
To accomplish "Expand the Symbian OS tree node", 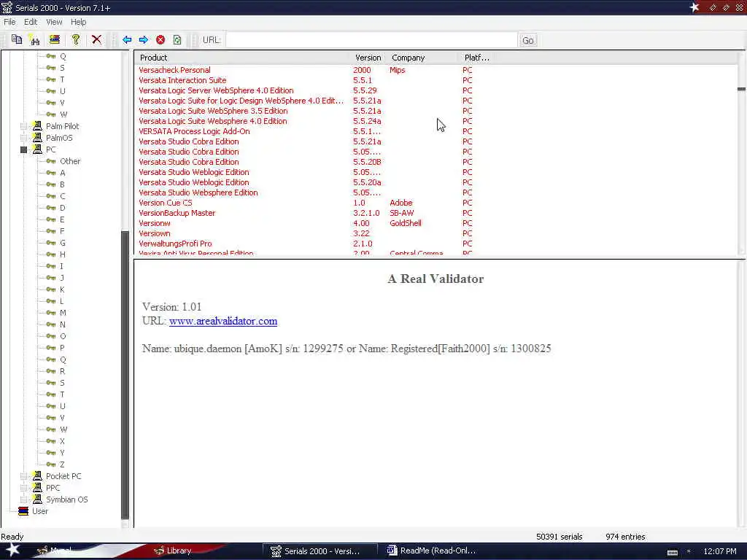I will [x=23, y=499].
